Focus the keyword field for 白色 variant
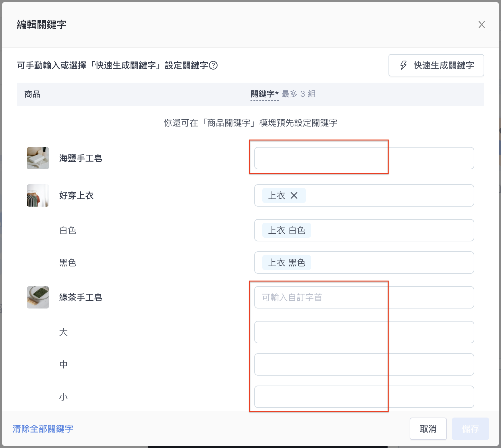The height and width of the screenshot is (448, 501). (364, 230)
